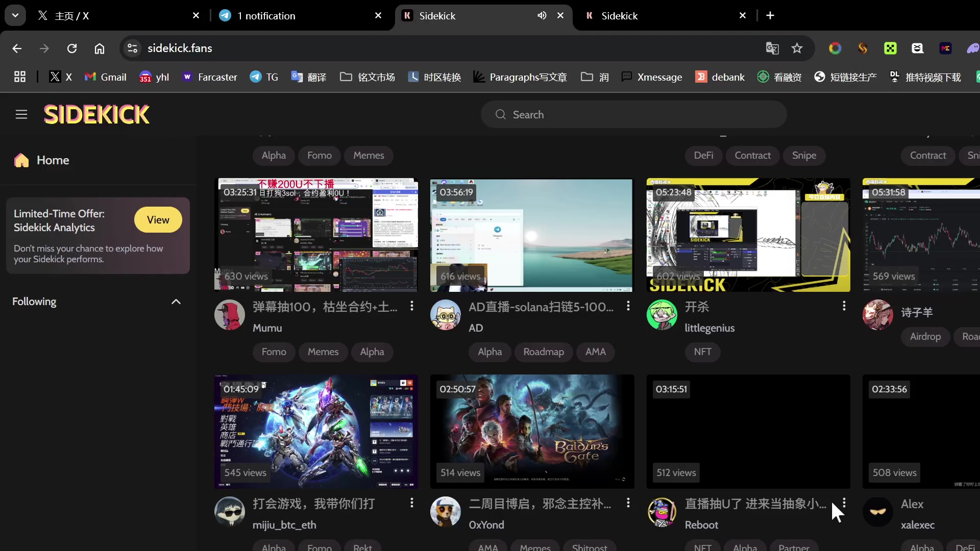Click the Home icon in sidebar
This screenshot has width=980, height=551.
(21, 160)
